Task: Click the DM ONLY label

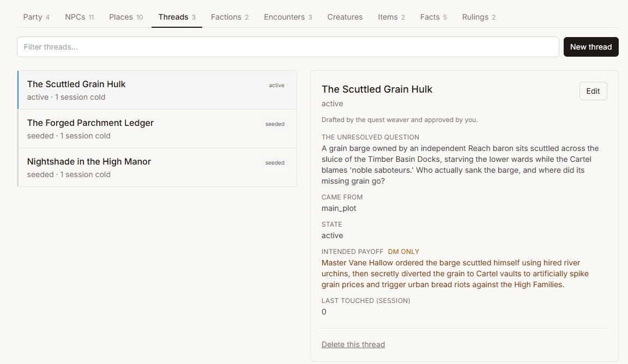Action: 403,252
